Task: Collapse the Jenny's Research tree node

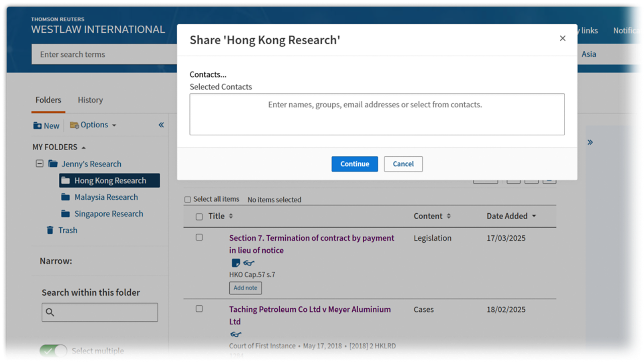Action: point(40,164)
